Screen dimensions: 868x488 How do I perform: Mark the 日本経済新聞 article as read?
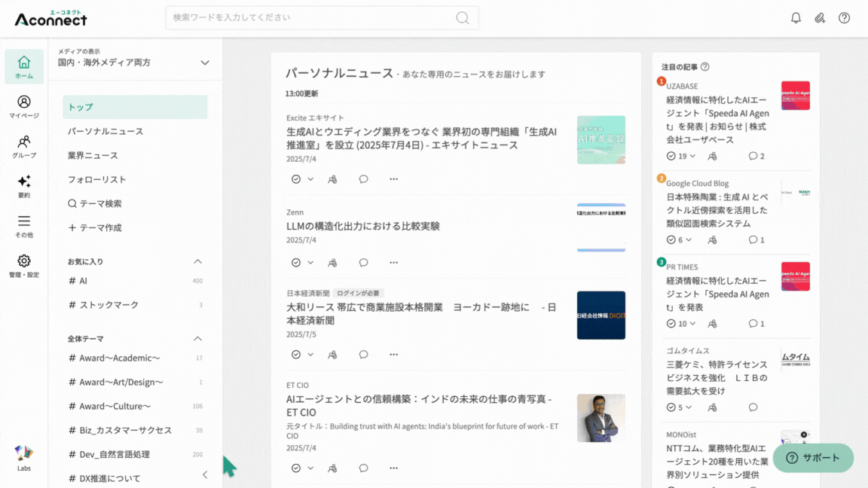[x=296, y=355]
